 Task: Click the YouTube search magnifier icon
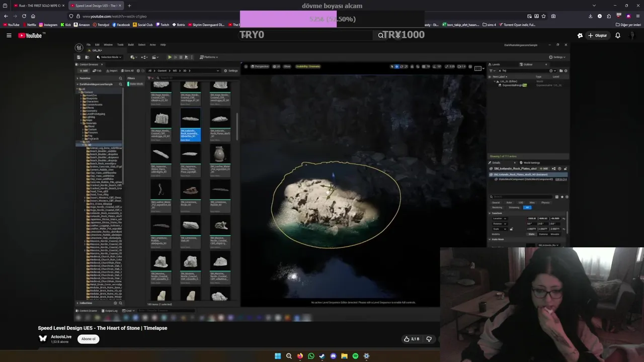pos(381,35)
